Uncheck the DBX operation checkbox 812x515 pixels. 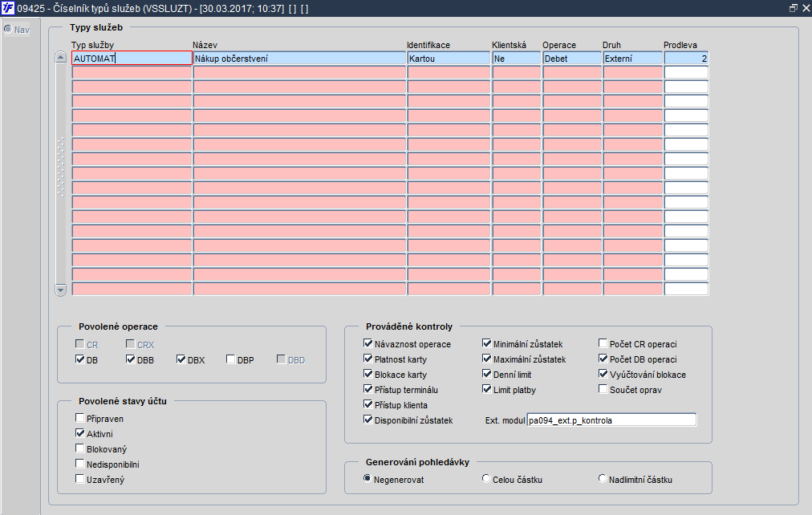click(181, 359)
